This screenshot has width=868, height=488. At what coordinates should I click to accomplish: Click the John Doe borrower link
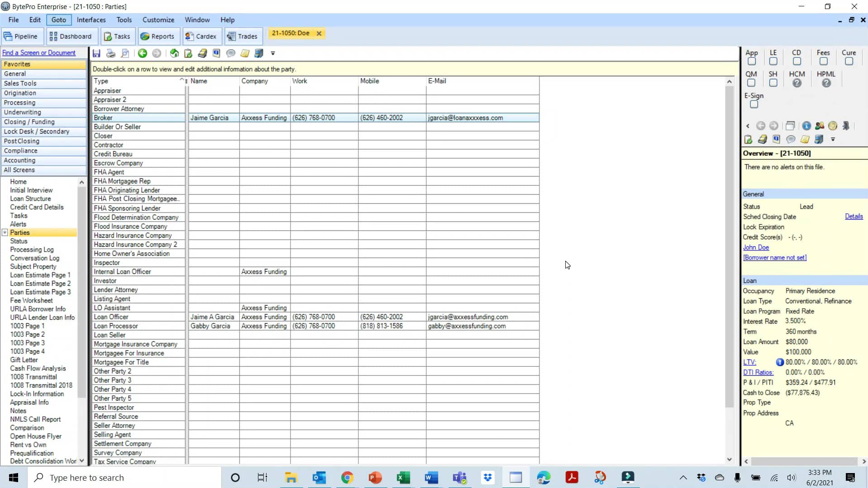756,248
